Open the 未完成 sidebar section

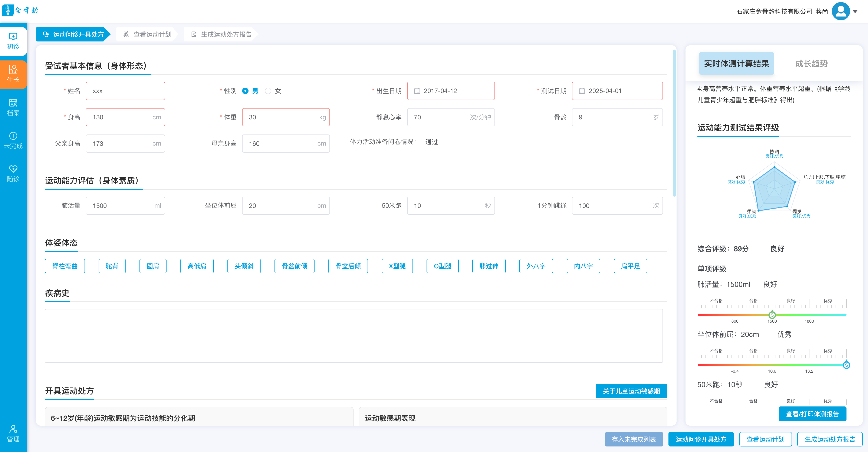point(13,140)
